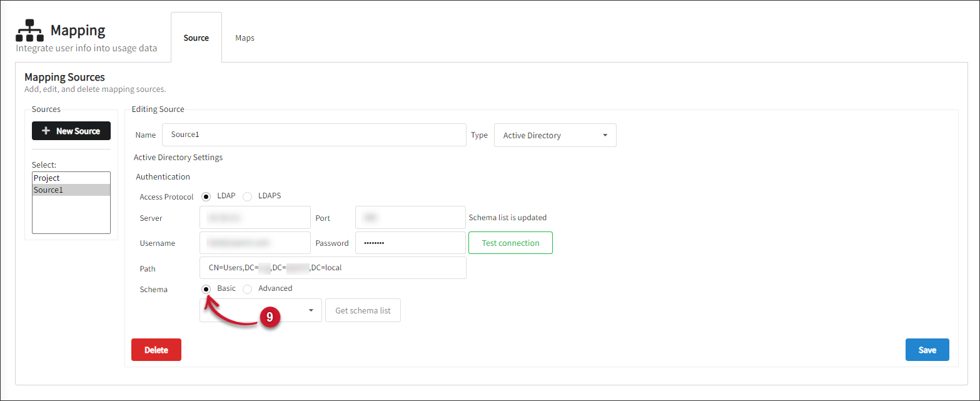
Task: Select the LDAP access protocol option
Action: click(206, 196)
